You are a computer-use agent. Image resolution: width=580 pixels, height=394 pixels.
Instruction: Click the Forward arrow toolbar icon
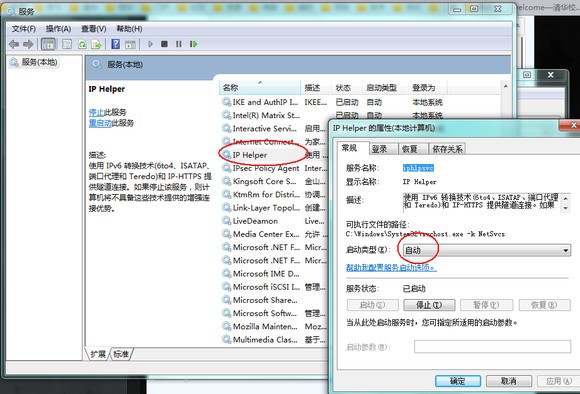click(x=28, y=44)
